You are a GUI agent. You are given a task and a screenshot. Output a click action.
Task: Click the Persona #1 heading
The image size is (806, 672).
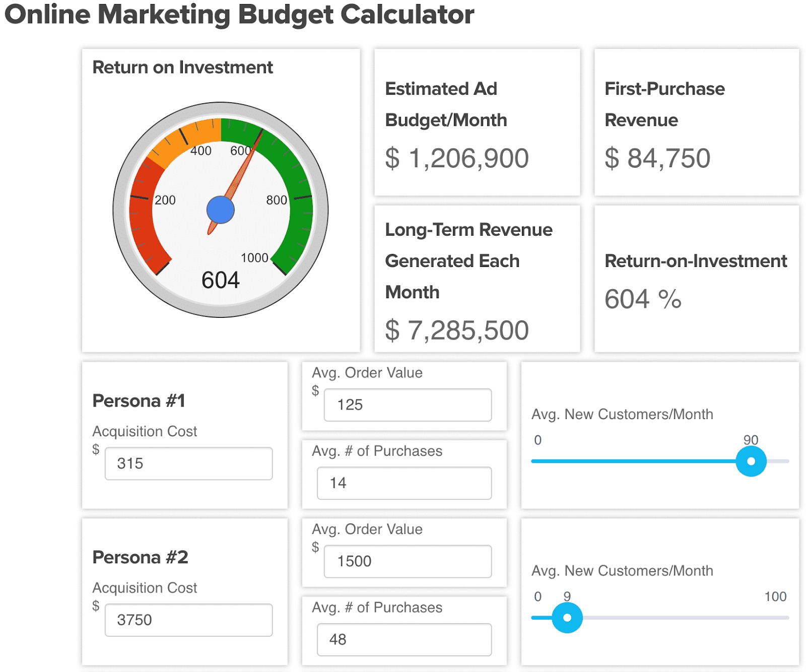pos(139,401)
